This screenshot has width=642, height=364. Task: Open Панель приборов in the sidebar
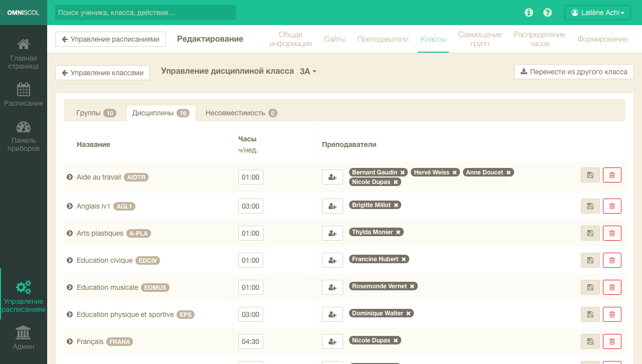click(24, 136)
